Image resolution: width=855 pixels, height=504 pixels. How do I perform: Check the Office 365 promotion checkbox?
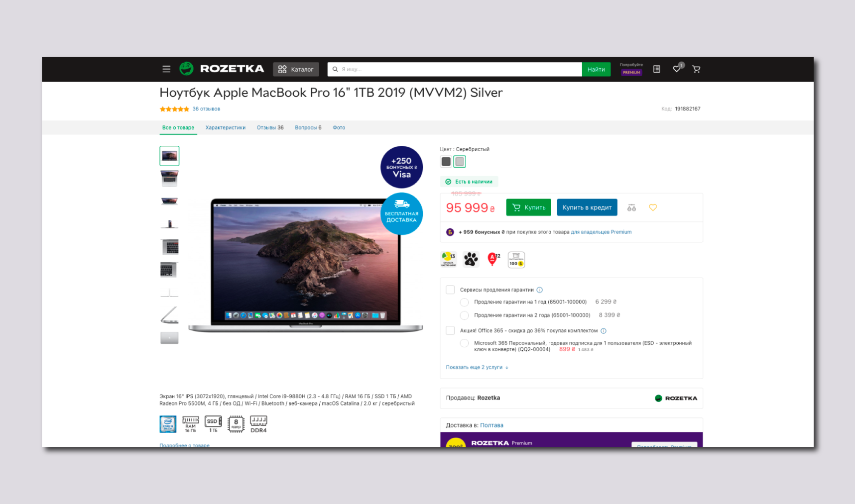[x=450, y=330]
